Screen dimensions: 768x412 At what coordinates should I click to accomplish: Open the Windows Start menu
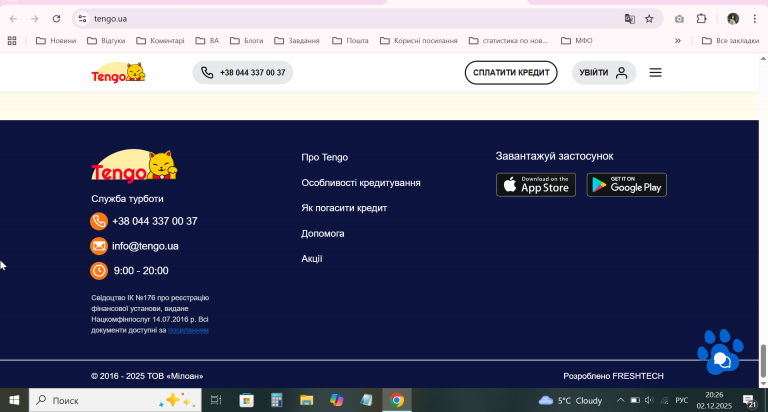tap(14, 400)
